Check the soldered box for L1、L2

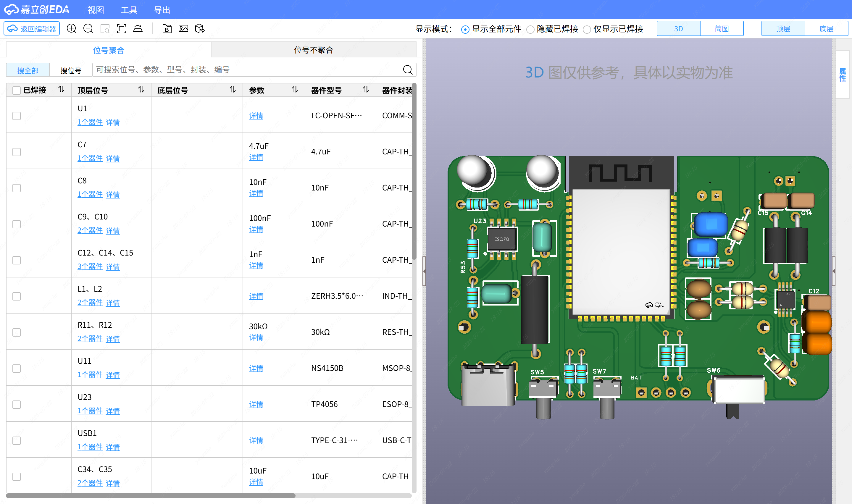(x=16, y=296)
